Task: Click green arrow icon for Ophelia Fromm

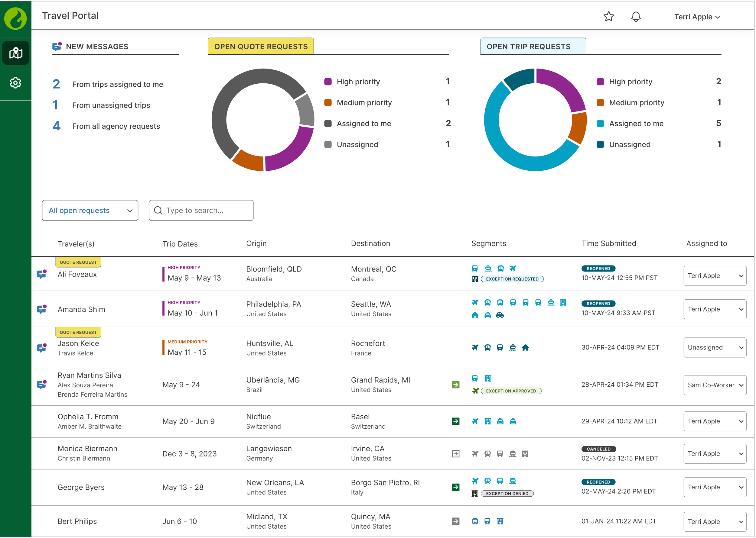Action: pos(456,421)
